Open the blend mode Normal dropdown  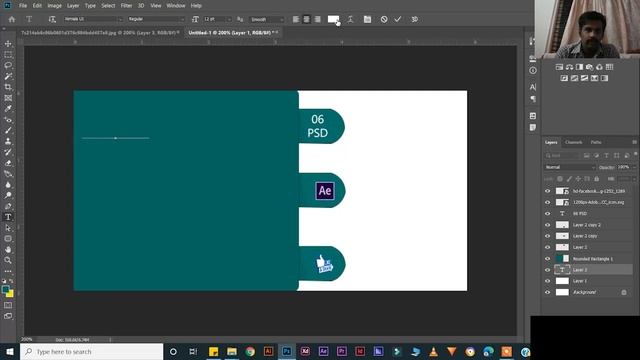tap(570, 167)
